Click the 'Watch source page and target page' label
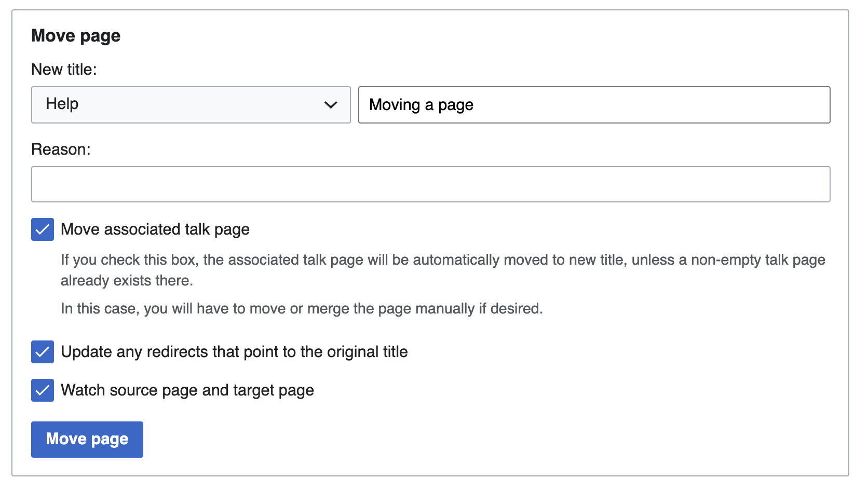 coord(187,390)
